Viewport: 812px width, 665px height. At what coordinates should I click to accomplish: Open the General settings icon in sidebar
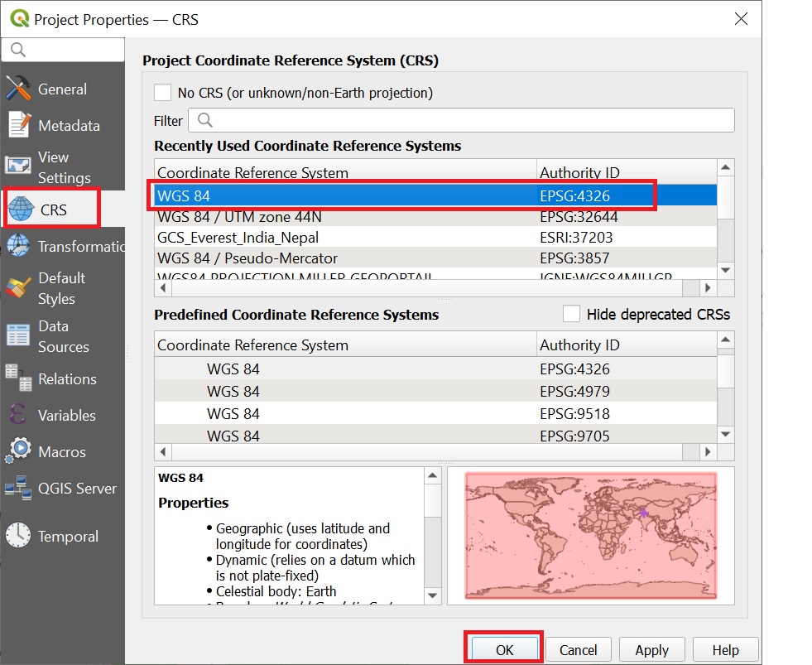(18, 88)
